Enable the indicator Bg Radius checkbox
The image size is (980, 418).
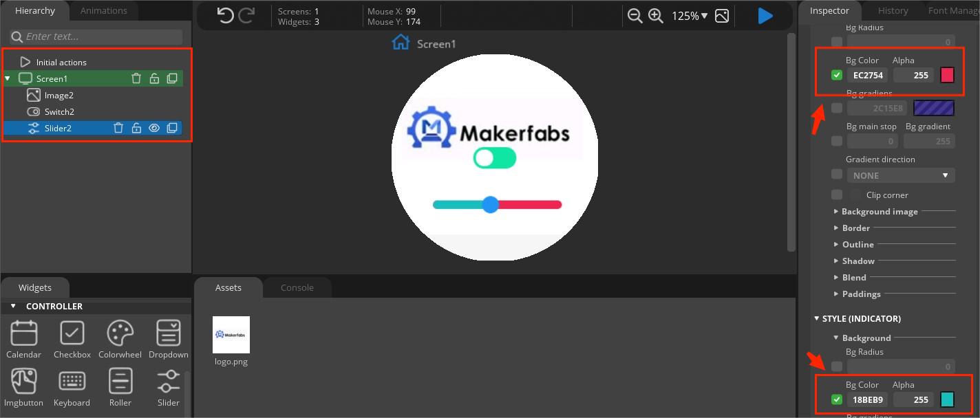click(x=837, y=366)
